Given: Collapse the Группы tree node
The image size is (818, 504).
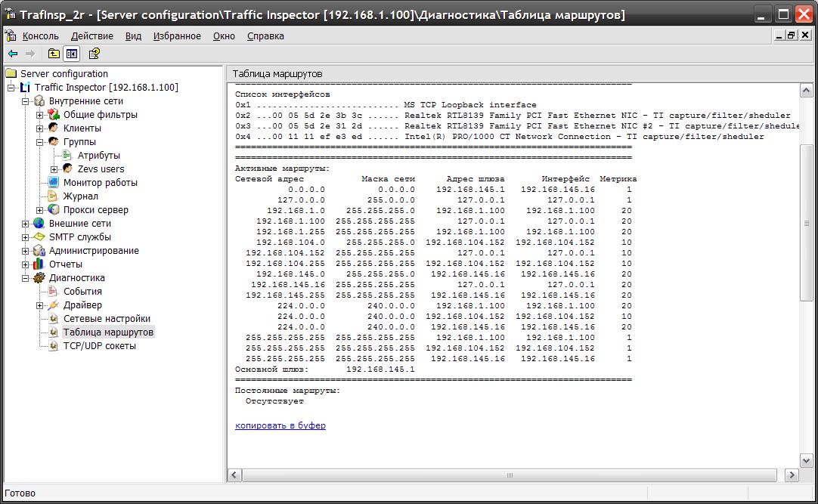Looking at the screenshot, I should point(40,142).
